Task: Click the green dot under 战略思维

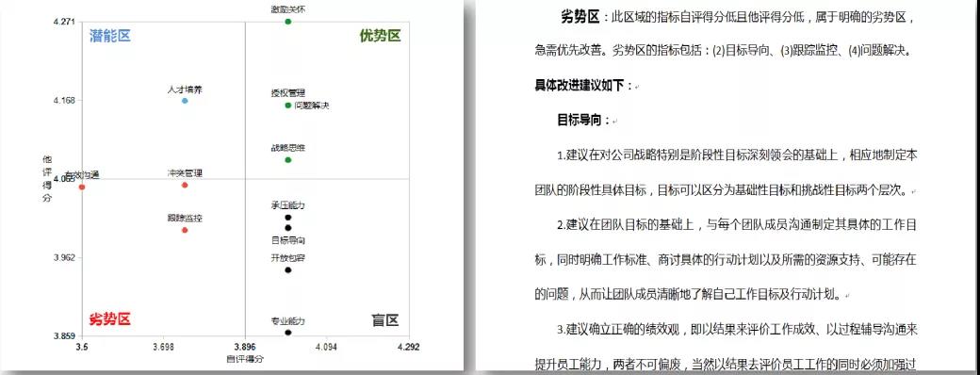Action: click(288, 160)
